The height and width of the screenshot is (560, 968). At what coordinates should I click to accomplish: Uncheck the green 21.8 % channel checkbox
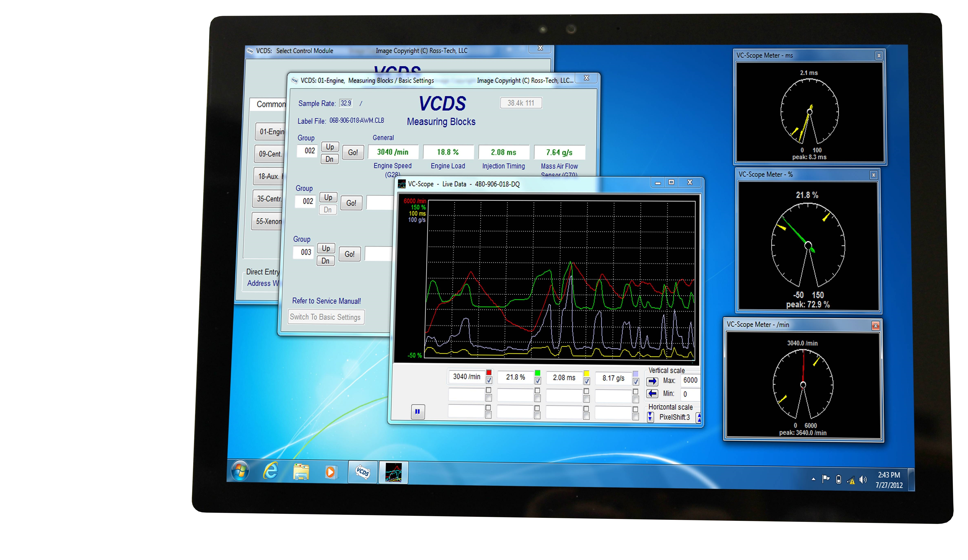[538, 381]
